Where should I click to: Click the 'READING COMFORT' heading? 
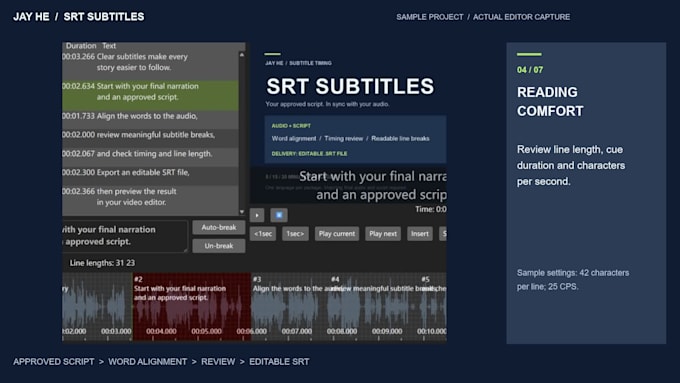[550, 101]
